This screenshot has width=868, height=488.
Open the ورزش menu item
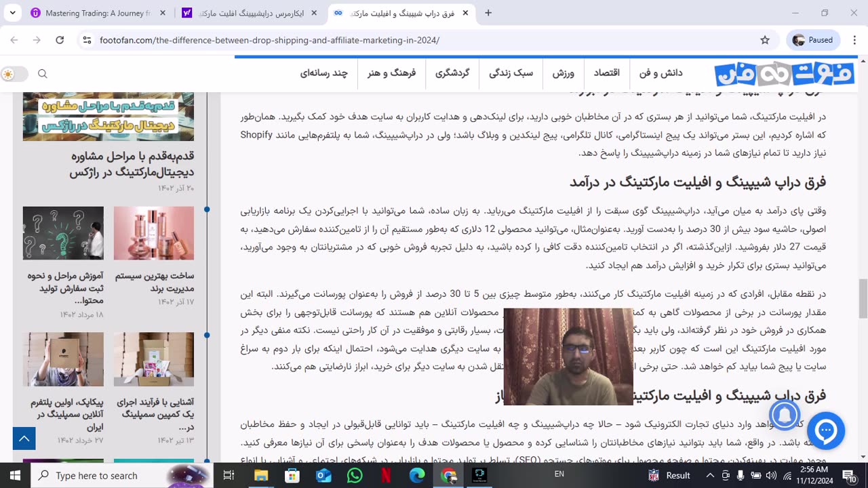(563, 73)
